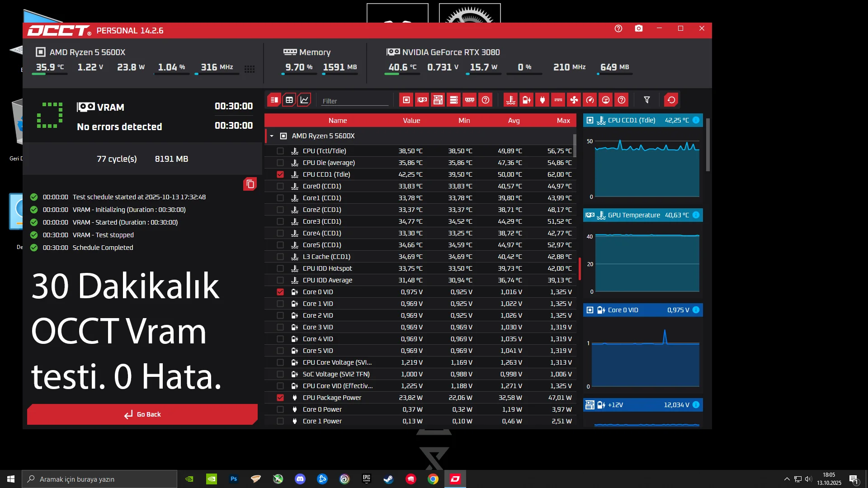Copy the test log to clipboard
Screen dimensions: 868x488
tap(250, 184)
